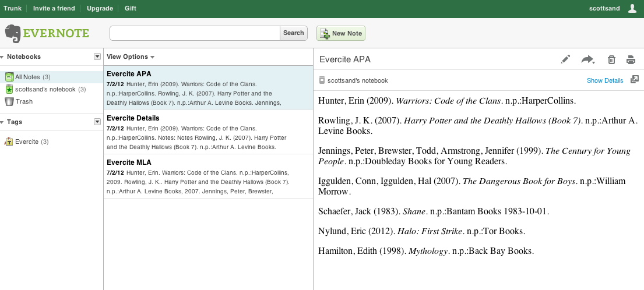The image size is (644, 290).
Task: Click the All Notes notebook icon
Action: coord(9,77)
